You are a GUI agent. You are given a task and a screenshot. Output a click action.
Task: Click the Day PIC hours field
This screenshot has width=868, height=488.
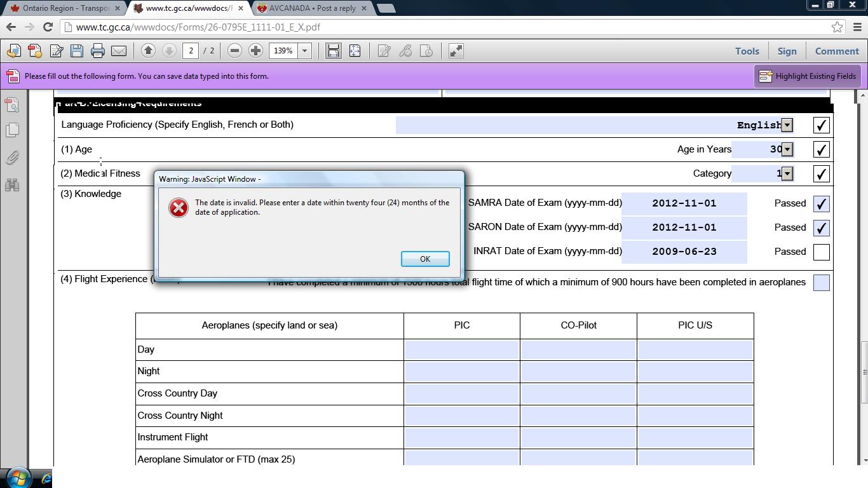(x=462, y=349)
